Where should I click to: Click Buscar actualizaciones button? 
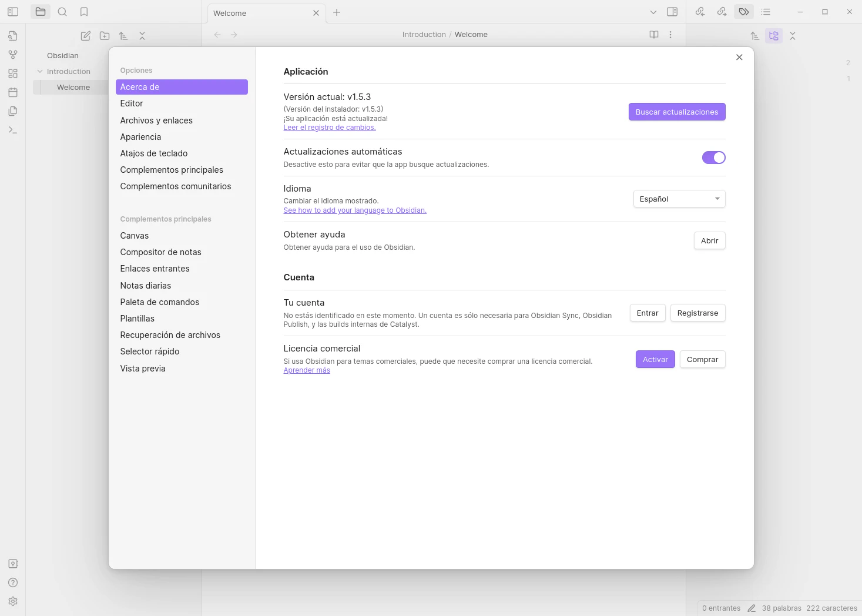[x=676, y=112]
